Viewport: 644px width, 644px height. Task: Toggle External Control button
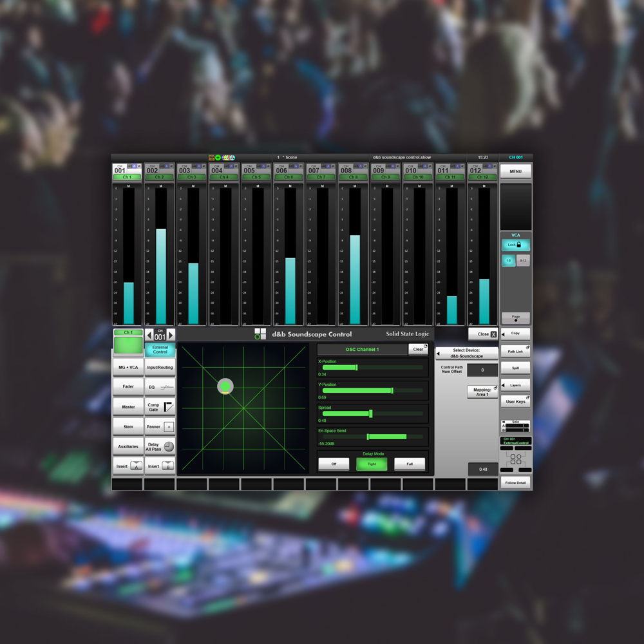click(160, 350)
